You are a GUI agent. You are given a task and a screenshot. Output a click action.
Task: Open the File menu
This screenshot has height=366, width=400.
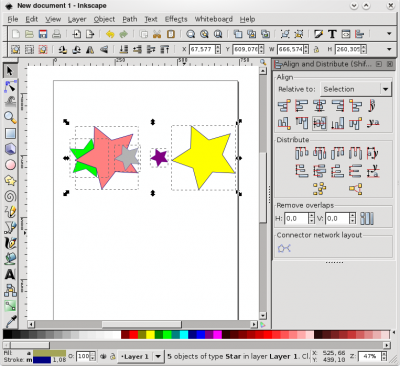[x=13, y=19]
